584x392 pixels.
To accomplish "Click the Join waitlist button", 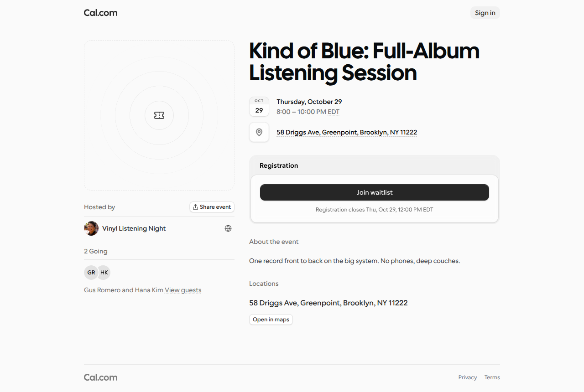I will pos(375,192).
